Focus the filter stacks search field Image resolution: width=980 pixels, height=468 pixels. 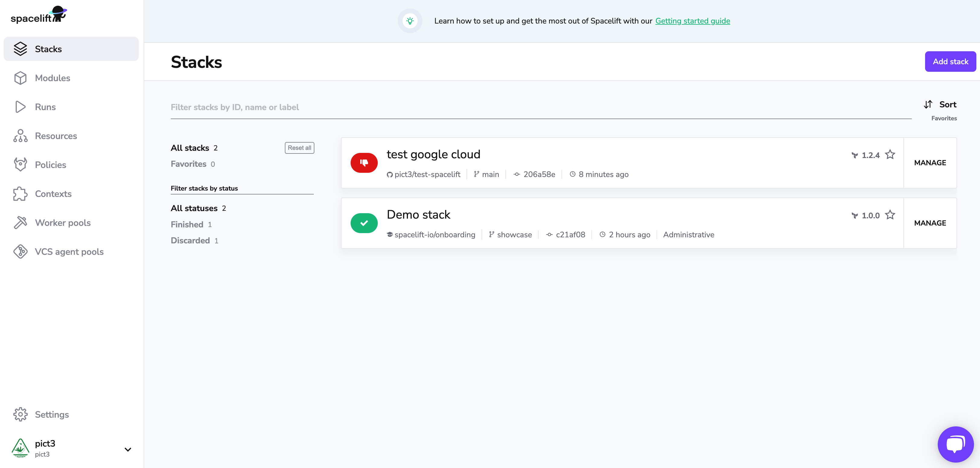540,107
